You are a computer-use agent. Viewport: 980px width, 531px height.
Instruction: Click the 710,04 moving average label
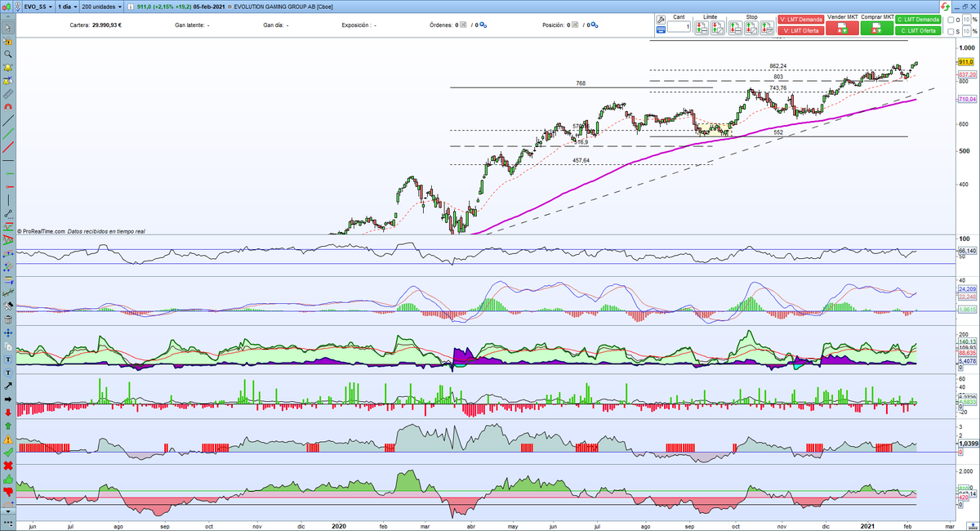tap(966, 99)
